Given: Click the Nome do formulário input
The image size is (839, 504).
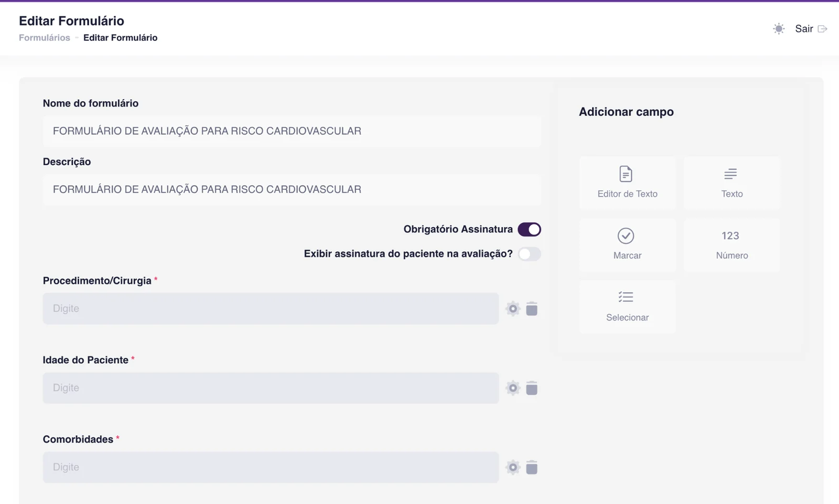Looking at the screenshot, I should coord(292,131).
